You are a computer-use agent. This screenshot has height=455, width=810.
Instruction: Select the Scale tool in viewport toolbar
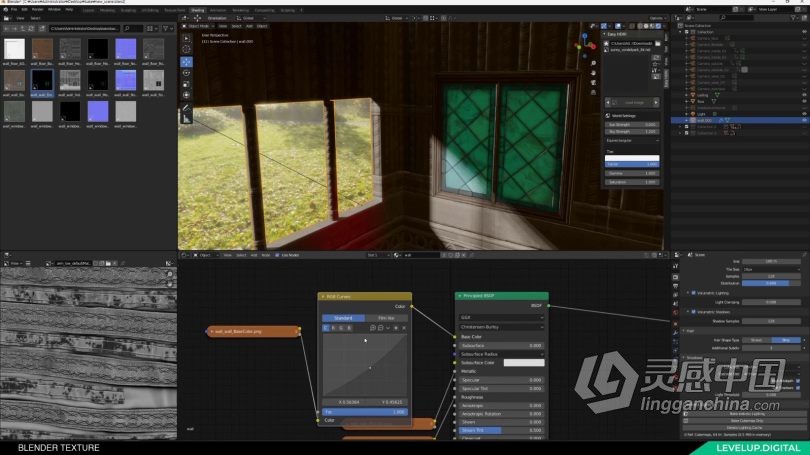186,84
